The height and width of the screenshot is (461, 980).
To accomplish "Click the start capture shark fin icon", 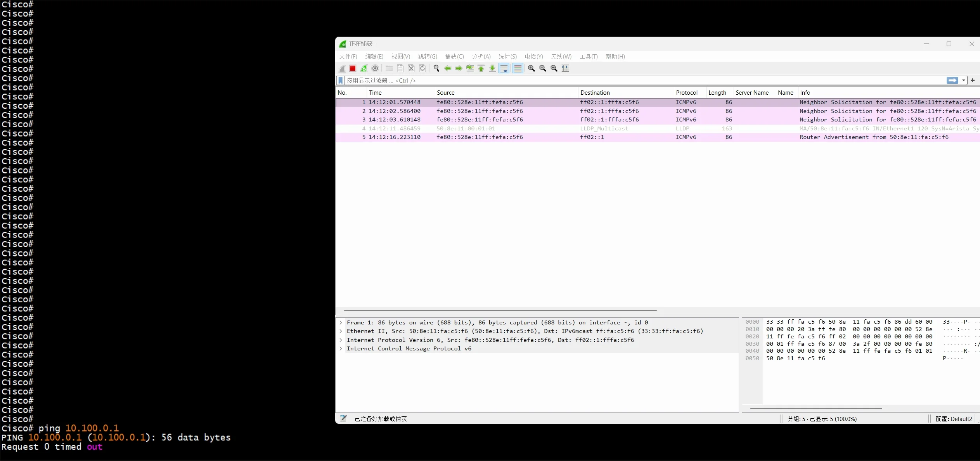I will tap(342, 69).
